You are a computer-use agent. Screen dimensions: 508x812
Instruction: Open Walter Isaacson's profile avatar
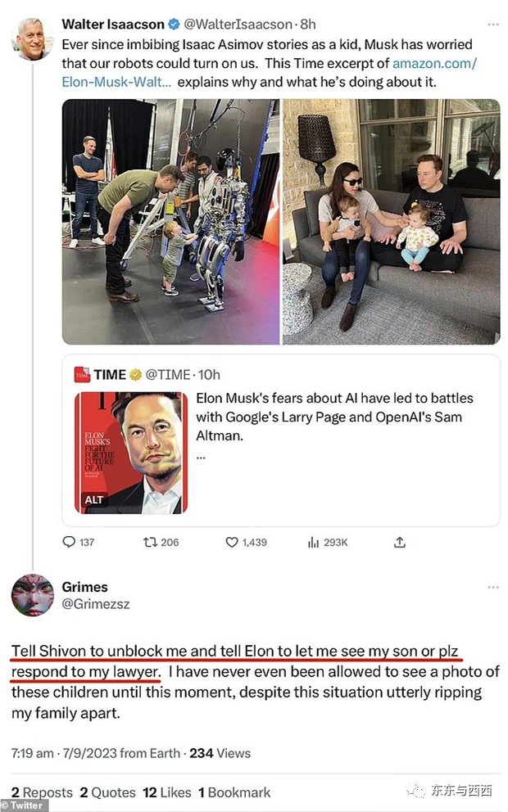point(31,38)
